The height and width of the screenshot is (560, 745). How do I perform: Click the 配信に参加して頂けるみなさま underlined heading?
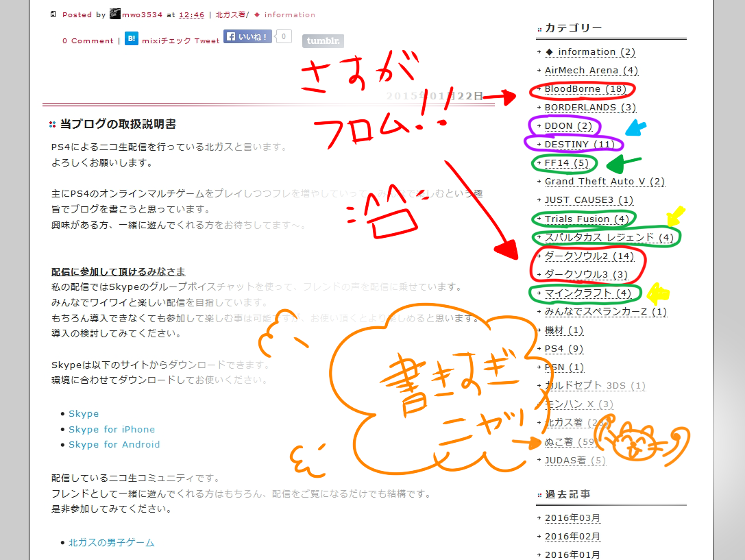pos(119,271)
